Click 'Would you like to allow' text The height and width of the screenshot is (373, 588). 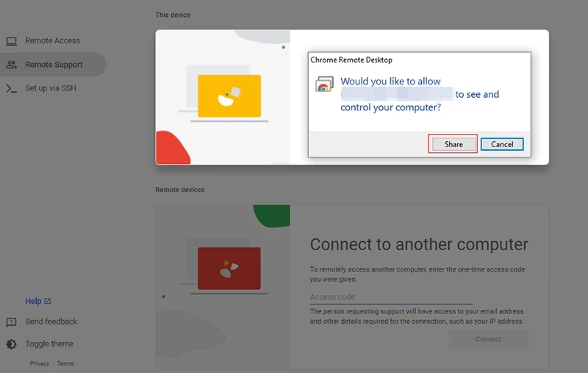pyautogui.click(x=390, y=81)
